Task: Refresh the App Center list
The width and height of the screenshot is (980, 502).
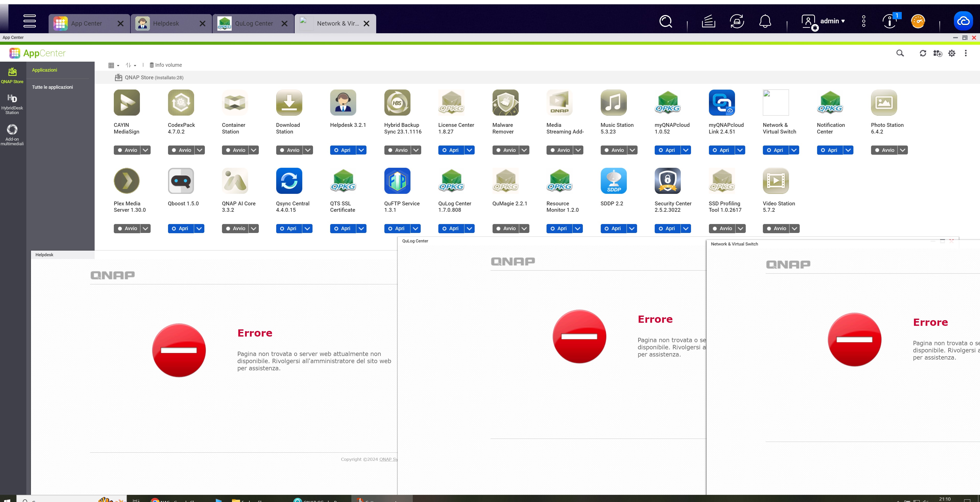Action: 922,53
